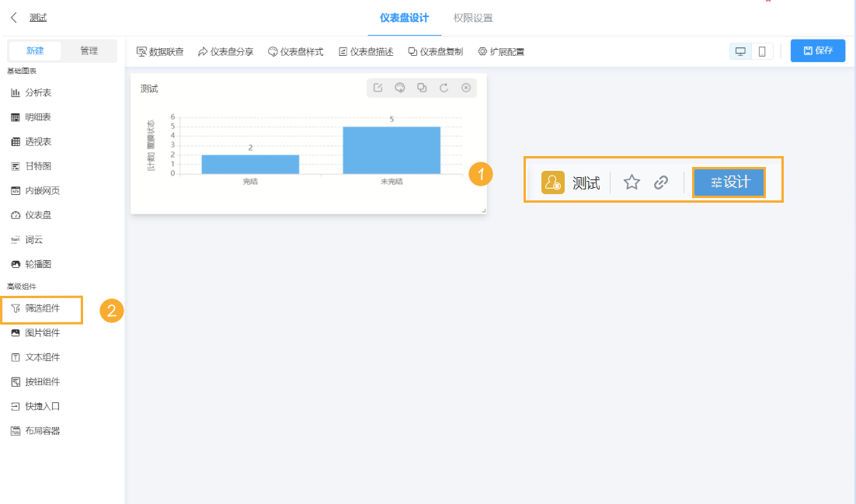Image resolution: width=856 pixels, height=504 pixels.
Task: Click the back arrow beside 测试
Action: 12,16
